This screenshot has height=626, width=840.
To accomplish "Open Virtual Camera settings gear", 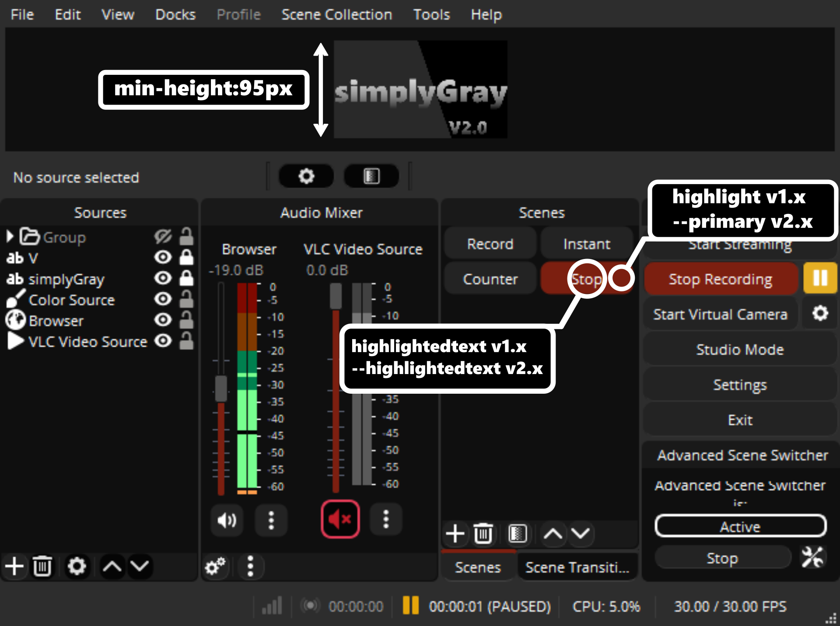I will [820, 314].
